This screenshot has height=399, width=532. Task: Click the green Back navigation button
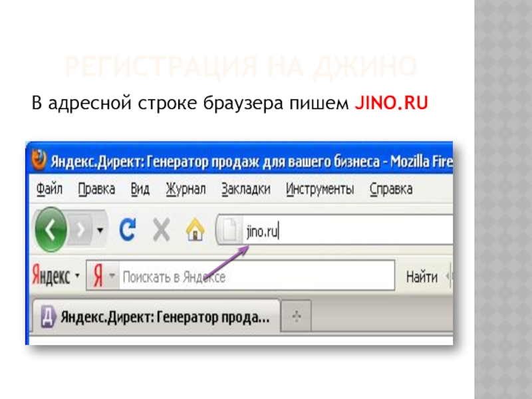tap(51, 229)
